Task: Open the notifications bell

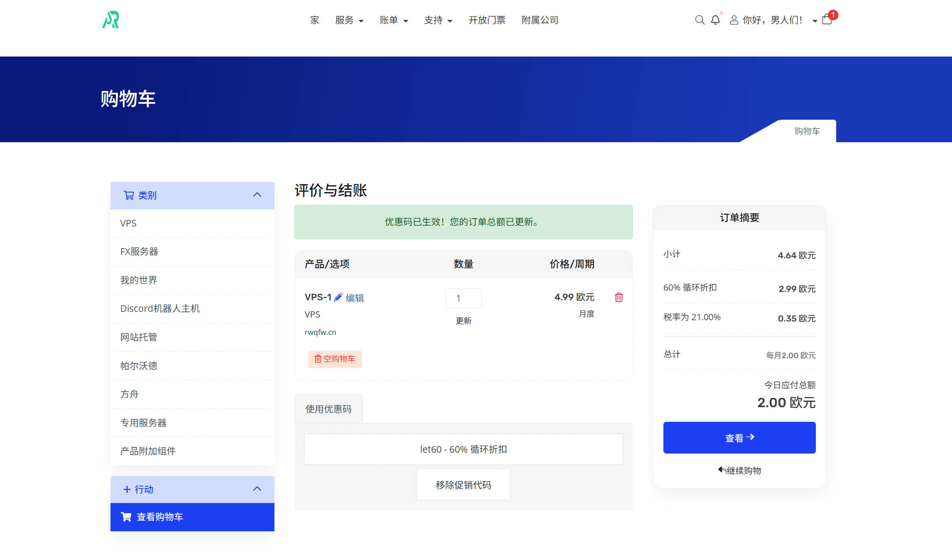Action: point(715,20)
